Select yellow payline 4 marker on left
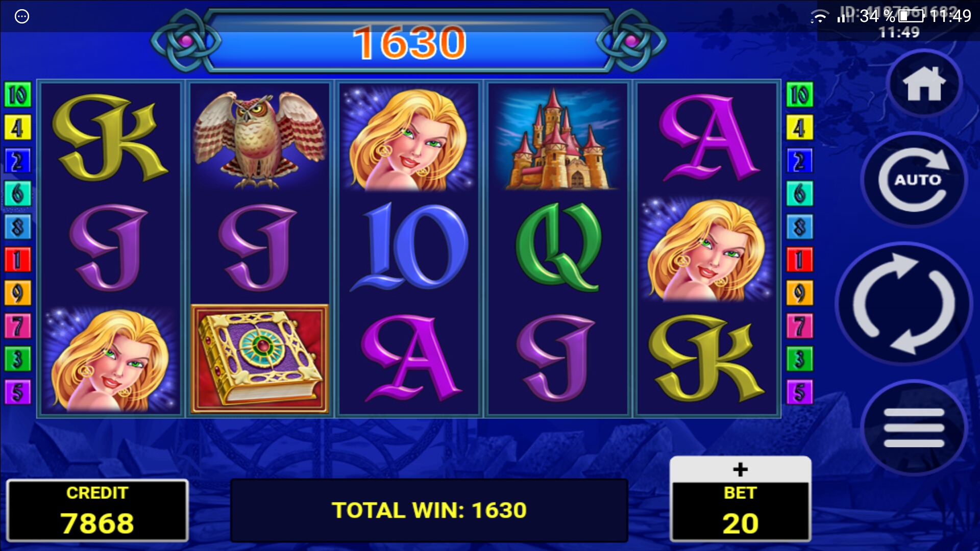Image resolution: width=980 pixels, height=551 pixels. coord(18,128)
